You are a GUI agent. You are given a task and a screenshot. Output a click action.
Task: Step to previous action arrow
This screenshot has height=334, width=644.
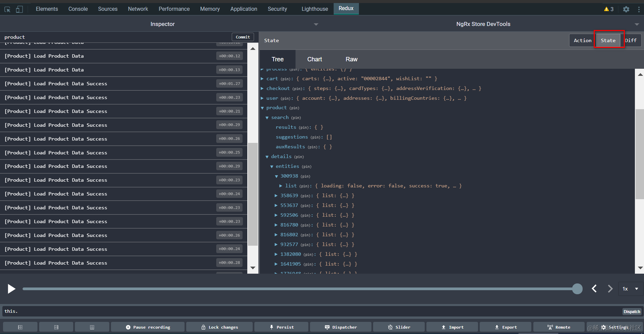(594, 289)
